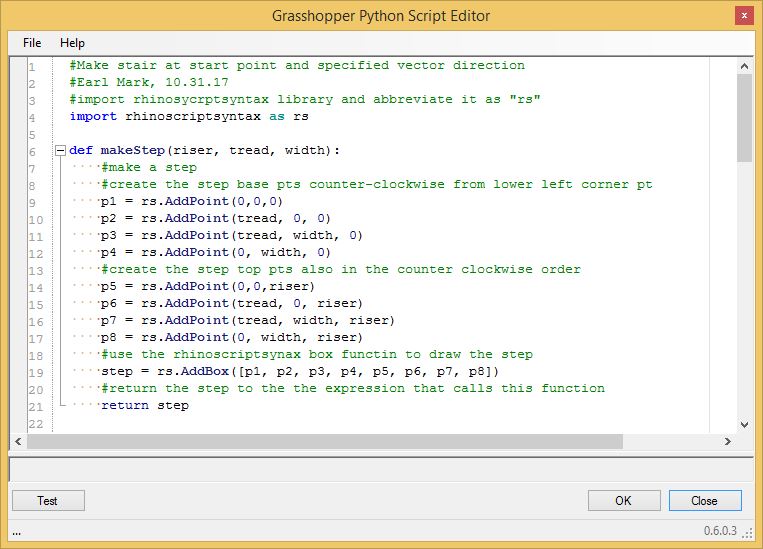Screen dimensions: 763x549
Task: Click the vertical scrollbar up arrow
Action: tap(744, 66)
